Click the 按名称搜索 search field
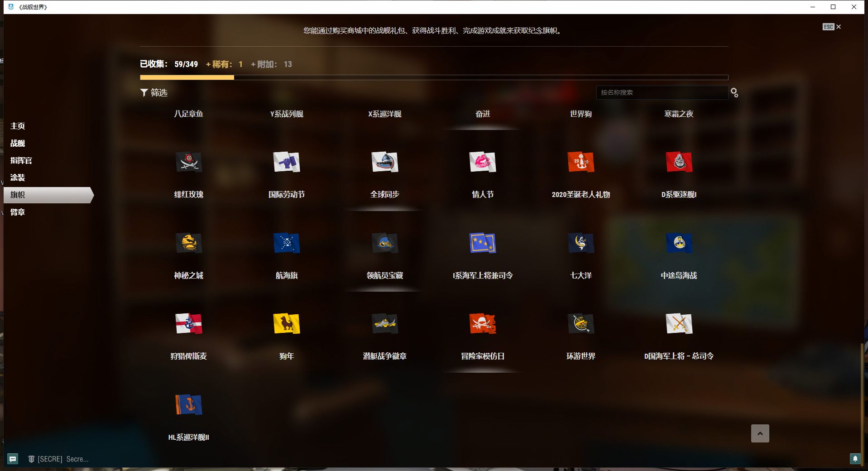 click(x=661, y=92)
